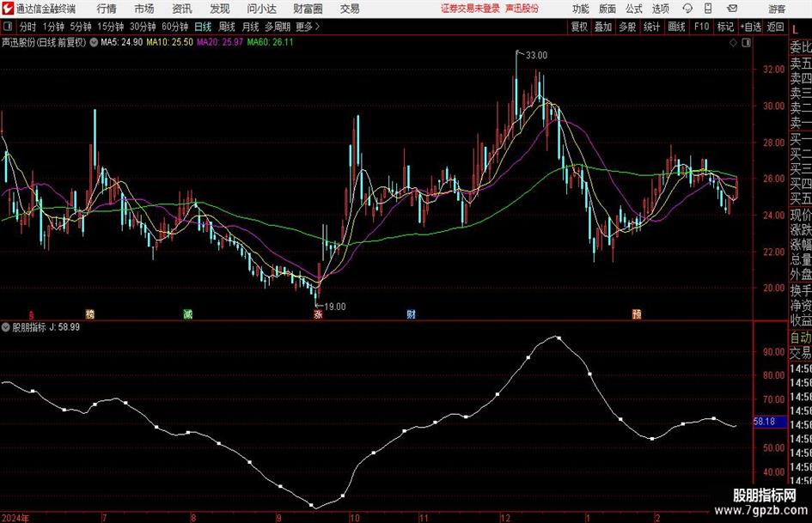Click the 19.00 low price label
Screen dimensions: 812x523
[x=334, y=307]
